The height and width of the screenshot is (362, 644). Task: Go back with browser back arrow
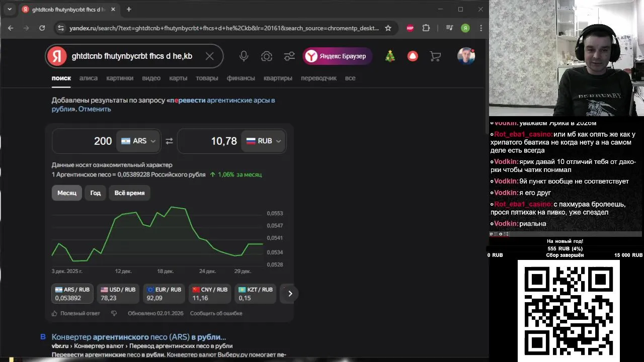[11, 28]
